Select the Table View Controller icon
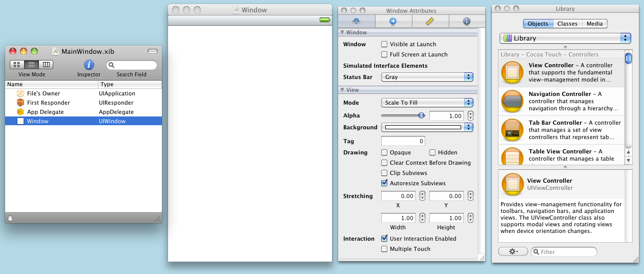644x274 pixels. click(512, 156)
